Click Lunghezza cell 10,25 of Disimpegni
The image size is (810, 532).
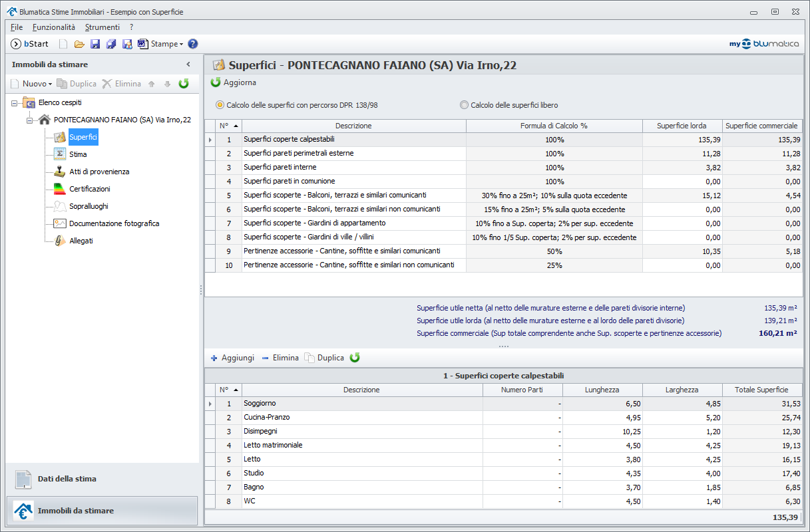pyautogui.click(x=602, y=432)
